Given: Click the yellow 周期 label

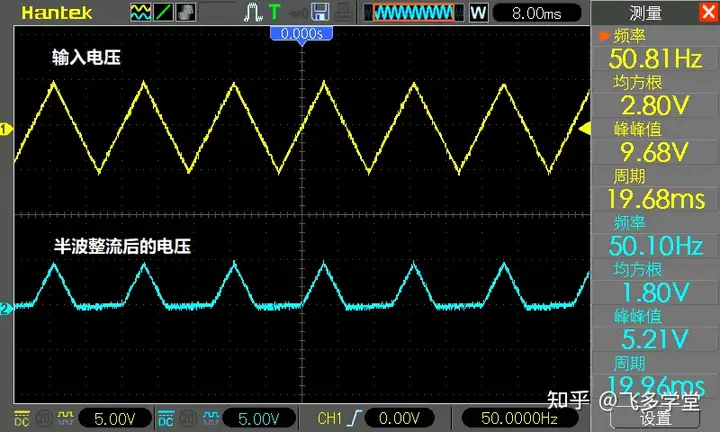Looking at the screenshot, I should (630, 176).
